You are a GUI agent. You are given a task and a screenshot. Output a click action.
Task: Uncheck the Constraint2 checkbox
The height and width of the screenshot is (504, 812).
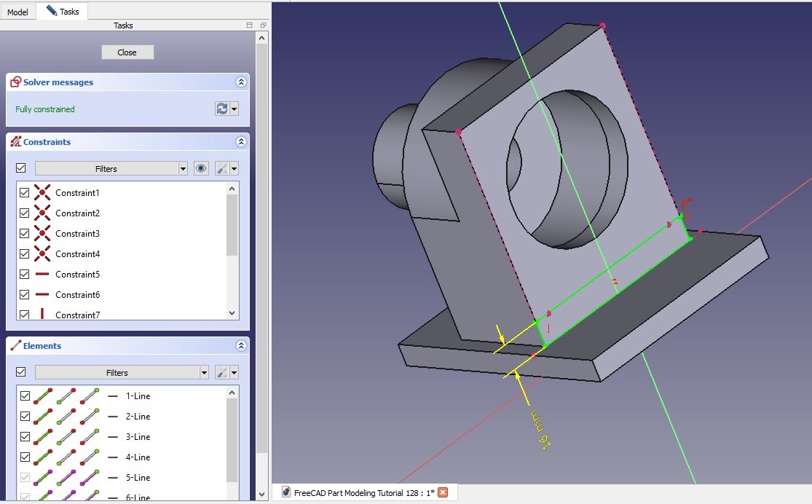pyautogui.click(x=25, y=213)
